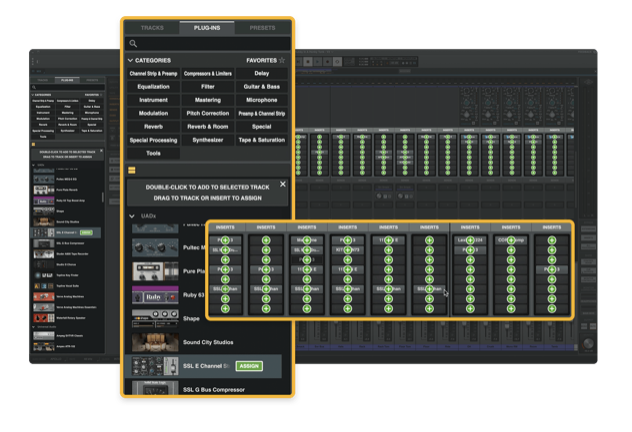Image resolution: width=632 pixels, height=432 pixels.
Task: Select the Special category button
Action: pos(262,127)
